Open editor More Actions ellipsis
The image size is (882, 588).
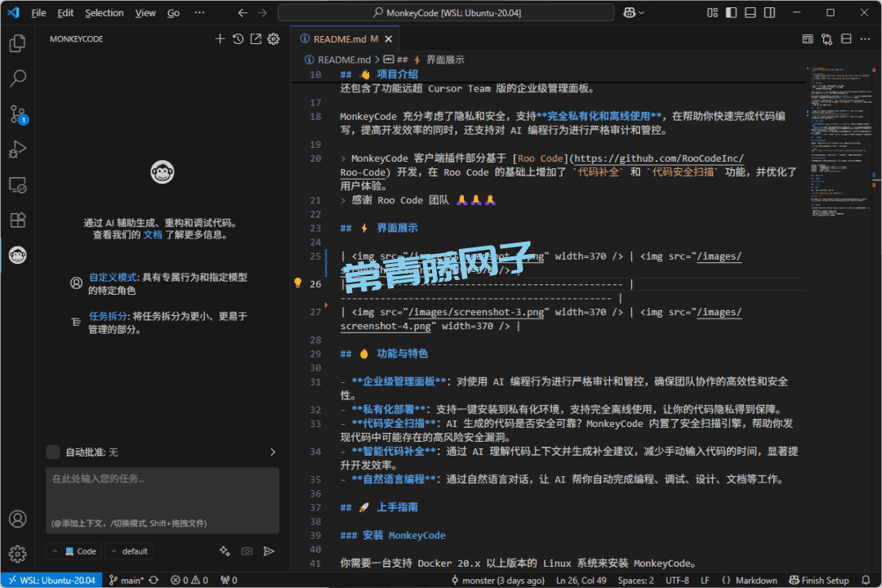(865, 39)
